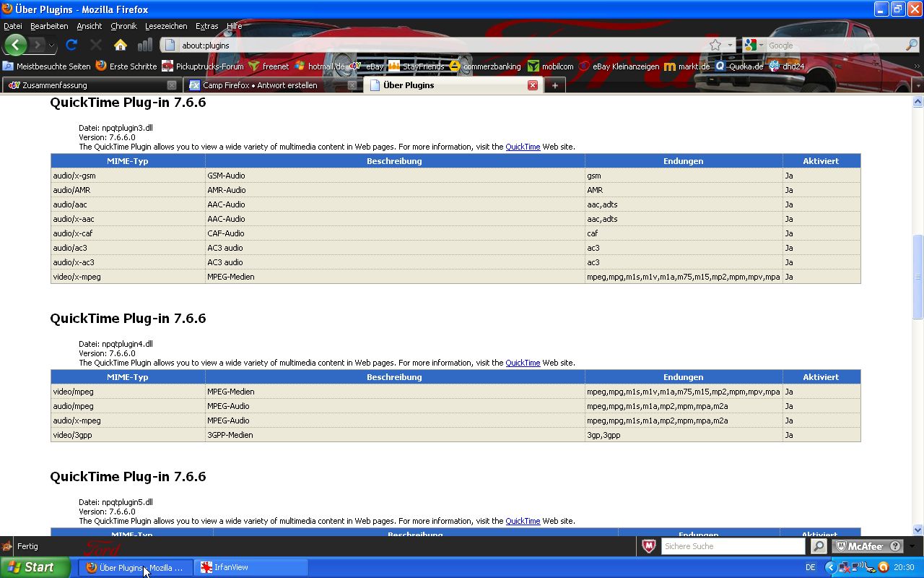Open the eBay bookmark
This screenshot has width=924, height=578.
pyautogui.click(x=367, y=66)
